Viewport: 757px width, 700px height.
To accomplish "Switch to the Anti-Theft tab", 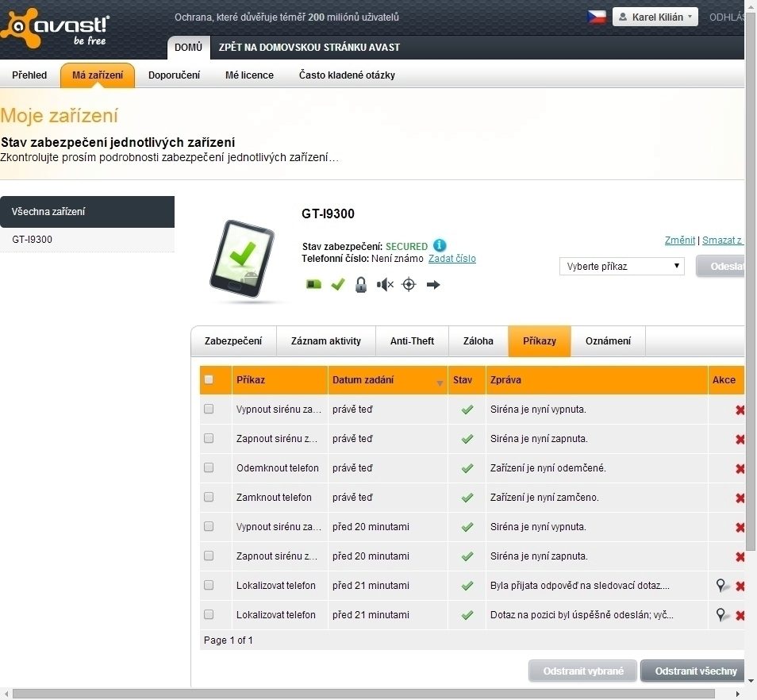I will tap(412, 340).
